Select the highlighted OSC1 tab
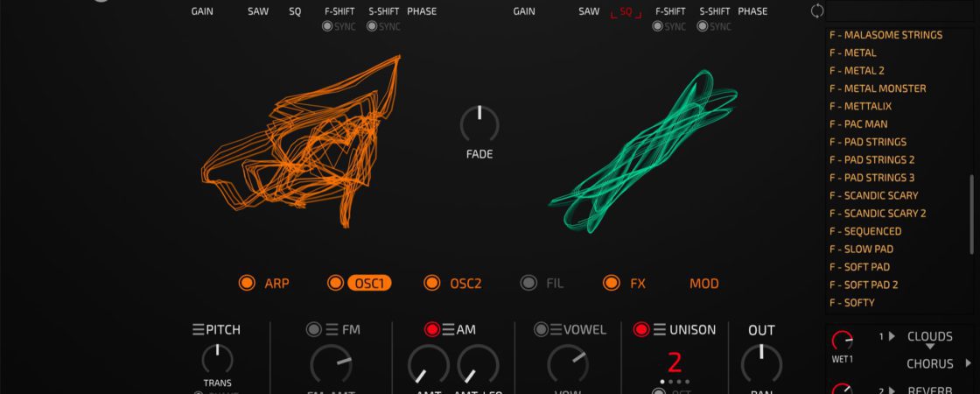 coord(369,284)
